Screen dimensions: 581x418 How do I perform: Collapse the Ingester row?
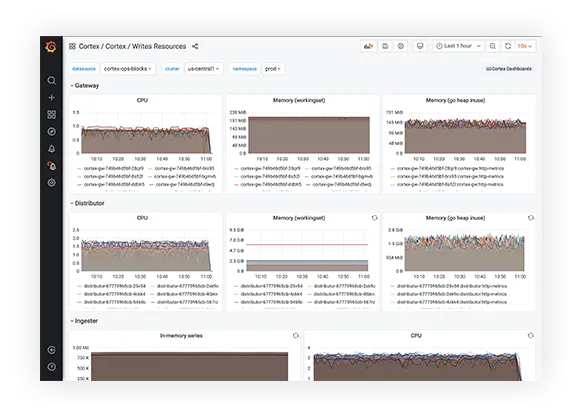click(x=84, y=321)
